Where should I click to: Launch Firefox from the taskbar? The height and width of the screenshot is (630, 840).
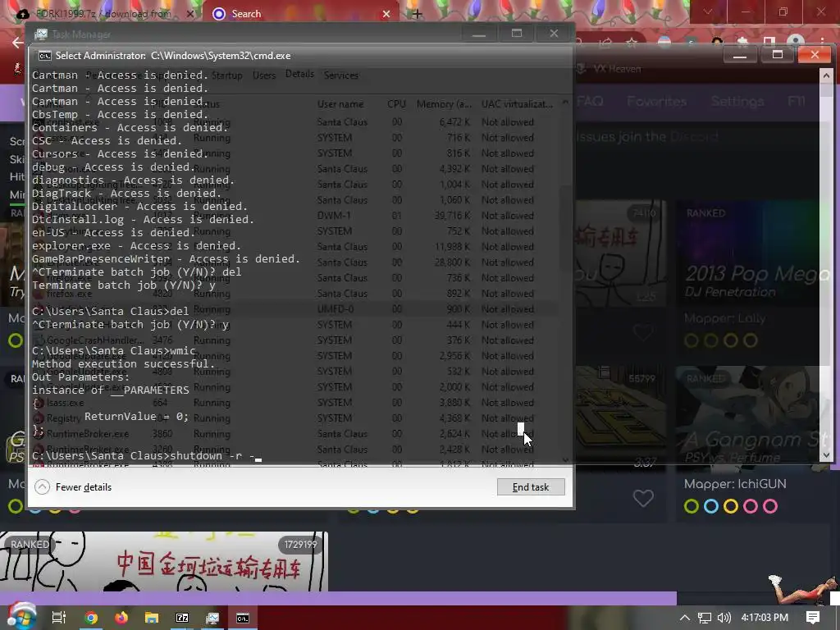121,618
